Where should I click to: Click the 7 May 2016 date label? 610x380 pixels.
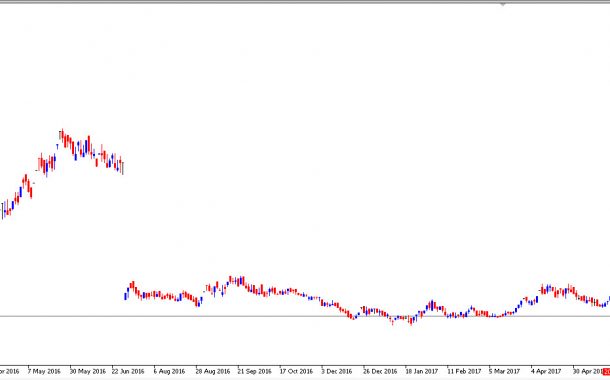(x=44, y=371)
